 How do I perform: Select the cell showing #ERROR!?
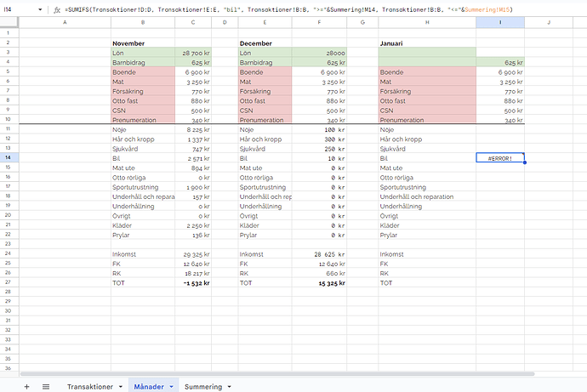(x=499, y=158)
